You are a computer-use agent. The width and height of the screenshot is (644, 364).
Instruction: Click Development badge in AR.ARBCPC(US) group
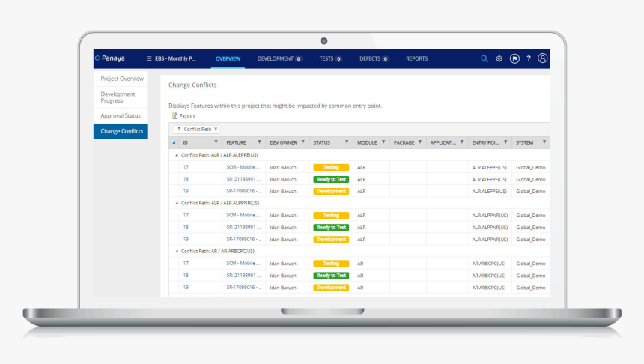(331, 288)
